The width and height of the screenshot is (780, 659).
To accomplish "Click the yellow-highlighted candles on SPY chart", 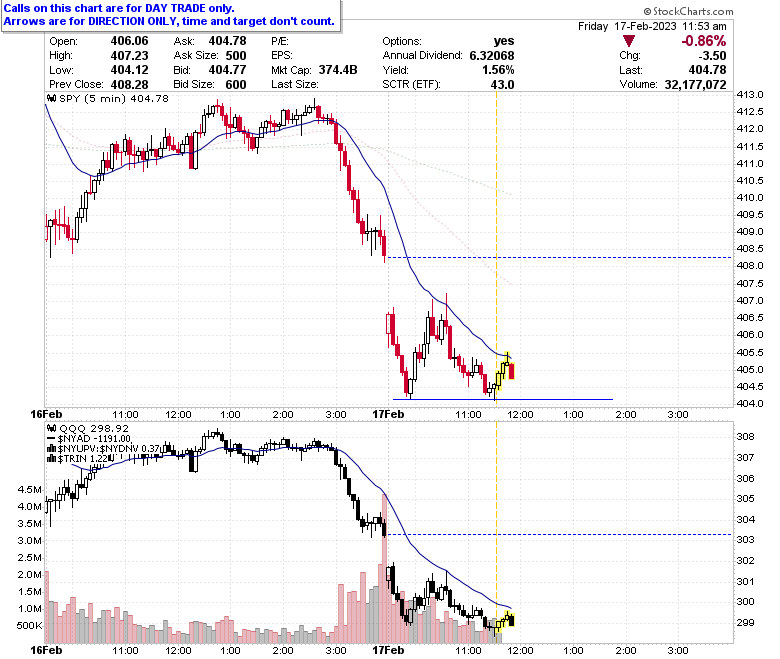I will point(505,372).
